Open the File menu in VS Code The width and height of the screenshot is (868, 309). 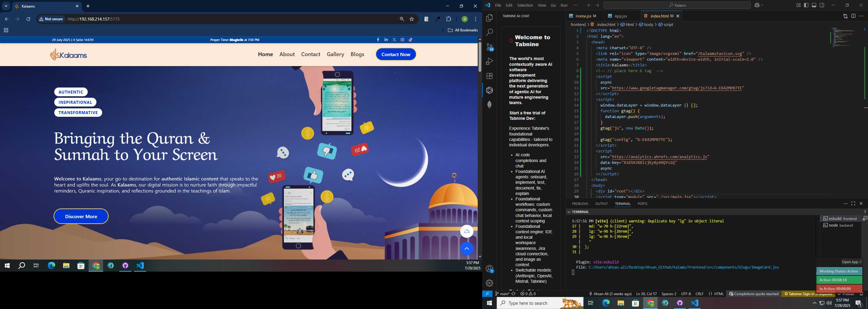tap(498, 5)
